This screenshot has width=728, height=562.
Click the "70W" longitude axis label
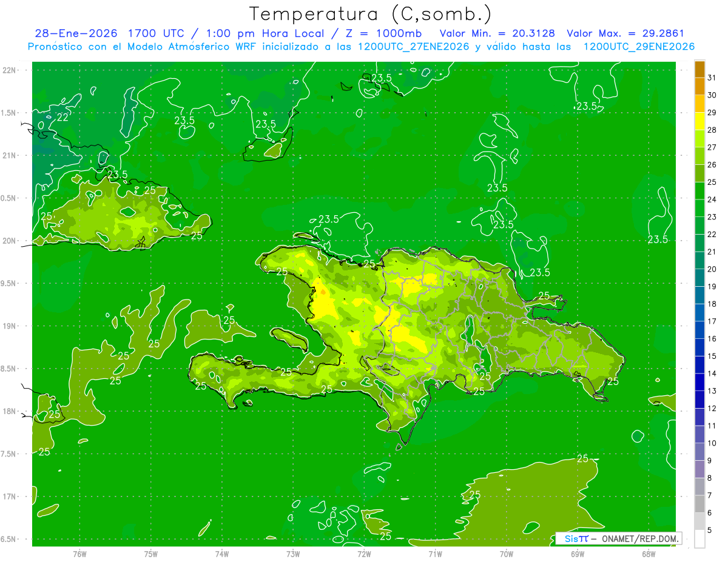coord(507,554)
